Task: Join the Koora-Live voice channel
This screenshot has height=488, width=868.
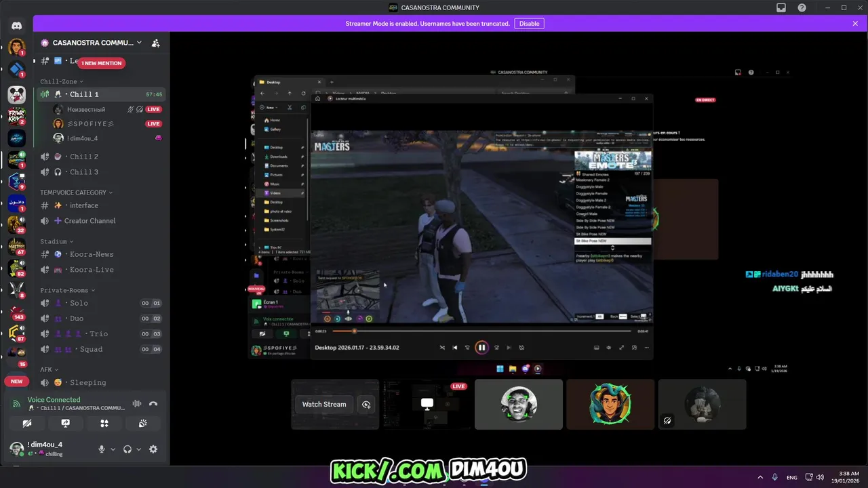Action: 101,270
